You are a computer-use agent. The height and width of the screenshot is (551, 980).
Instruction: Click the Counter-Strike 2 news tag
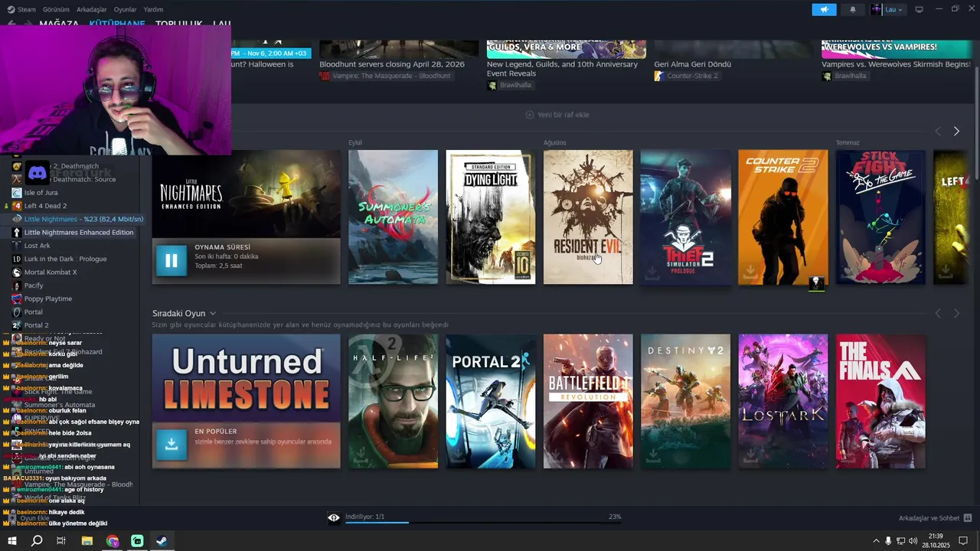click(686, 76)
